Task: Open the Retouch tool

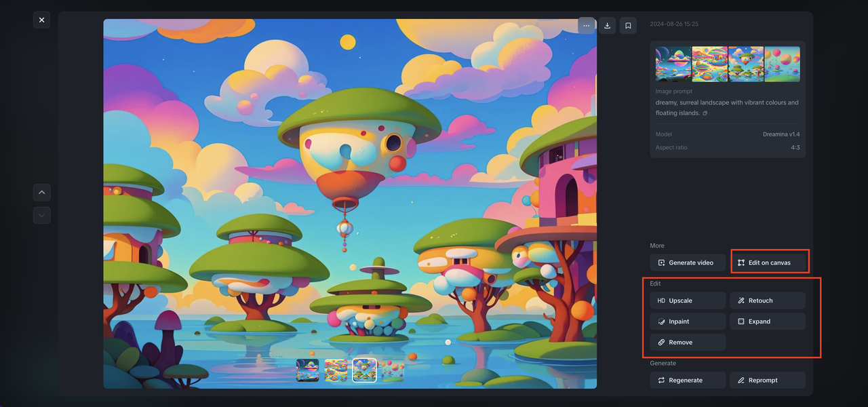Action: [x=768, y=301]
